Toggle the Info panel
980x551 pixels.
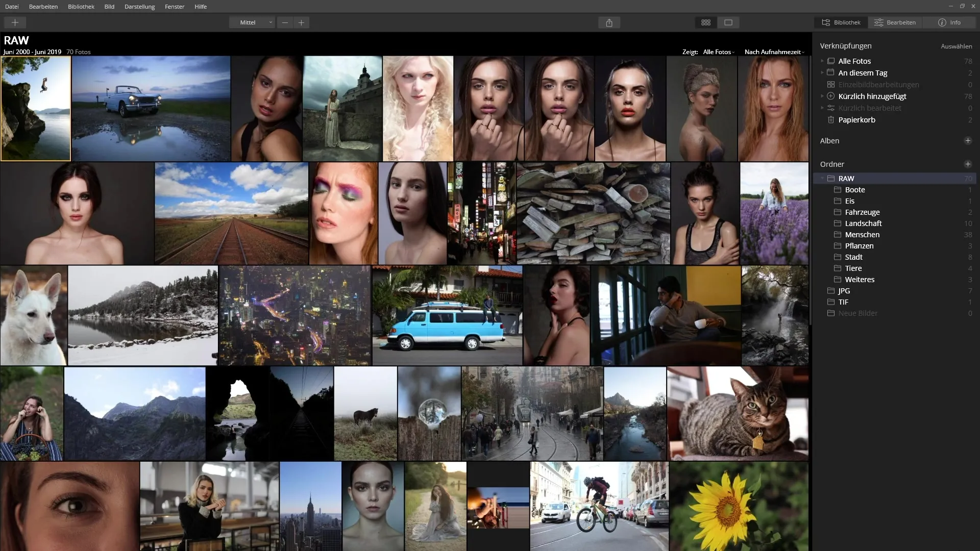949,22
